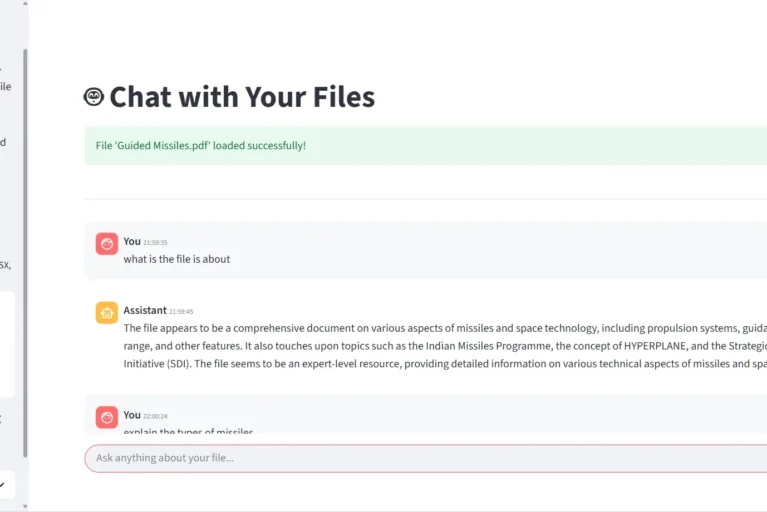Click the robot face icon beside the title

94,97
